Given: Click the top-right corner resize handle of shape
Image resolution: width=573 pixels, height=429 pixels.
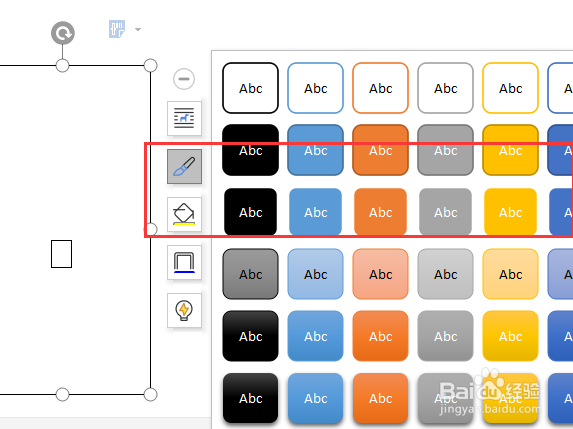Looking at the screenshot, I should tap(151, 65).
